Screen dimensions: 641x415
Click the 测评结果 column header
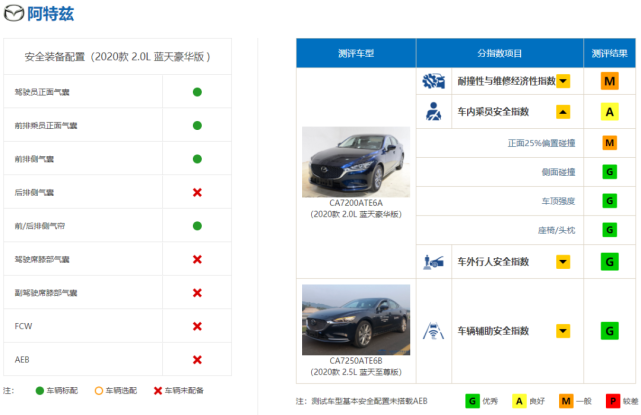[x=610, y=53]
